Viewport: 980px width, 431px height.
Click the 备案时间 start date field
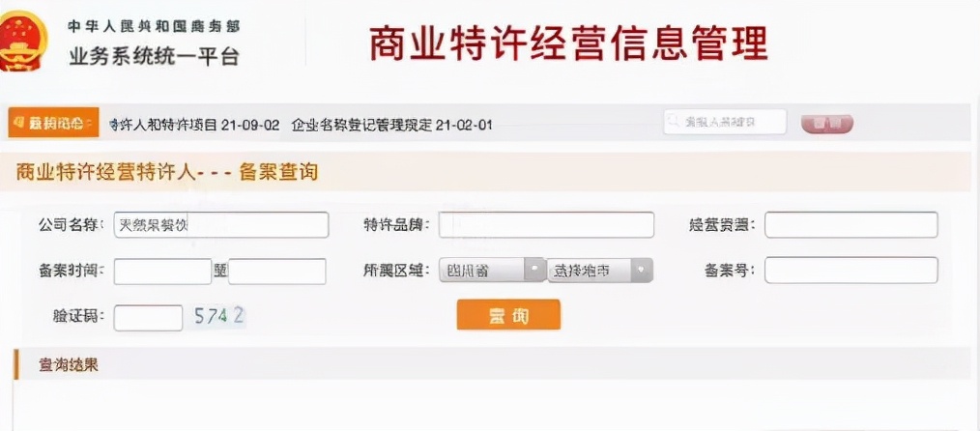tap(162, 272)
